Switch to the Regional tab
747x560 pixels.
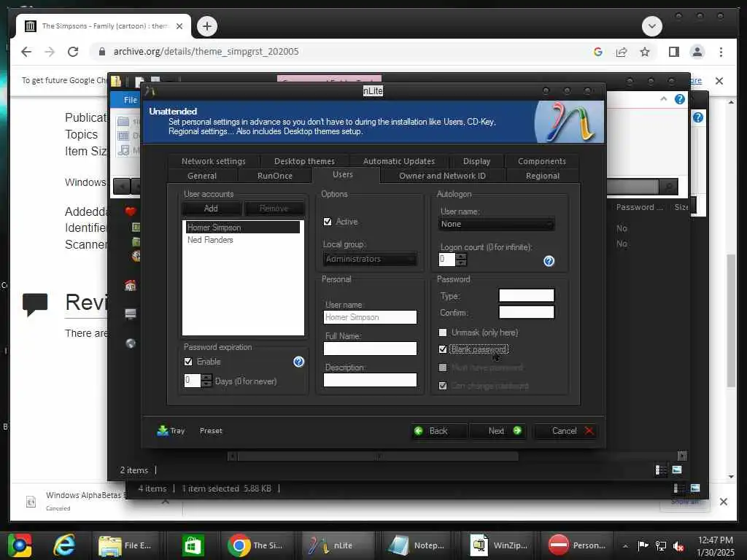[x=543, y=176]
